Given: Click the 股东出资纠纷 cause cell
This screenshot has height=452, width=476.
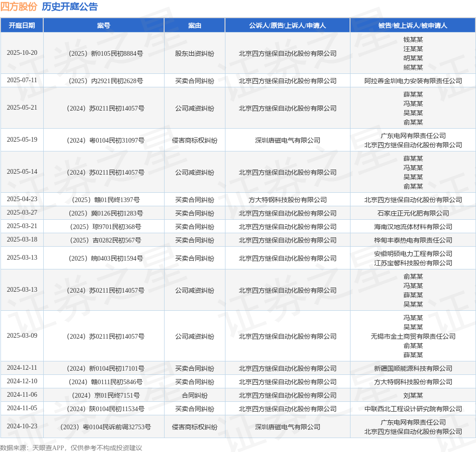Looking at the screenshot, I should point(195,54).
